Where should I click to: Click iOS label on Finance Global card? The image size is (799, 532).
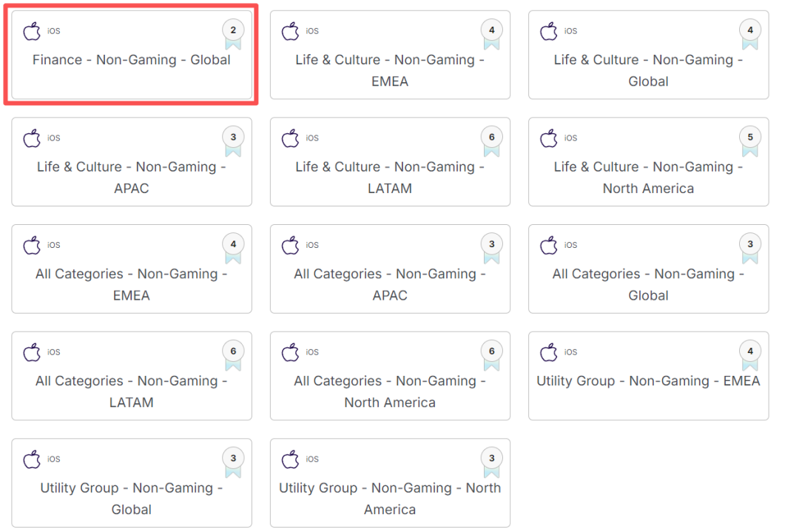pos(53,31)
